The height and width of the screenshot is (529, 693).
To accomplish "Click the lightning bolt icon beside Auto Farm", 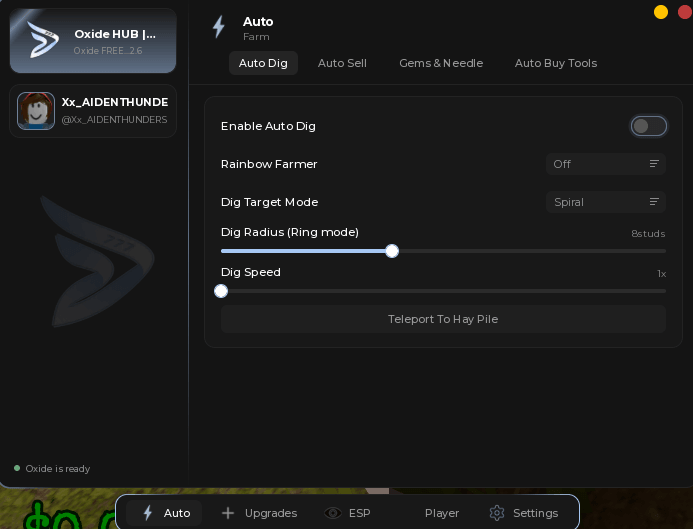I will (x=219, y=27).
